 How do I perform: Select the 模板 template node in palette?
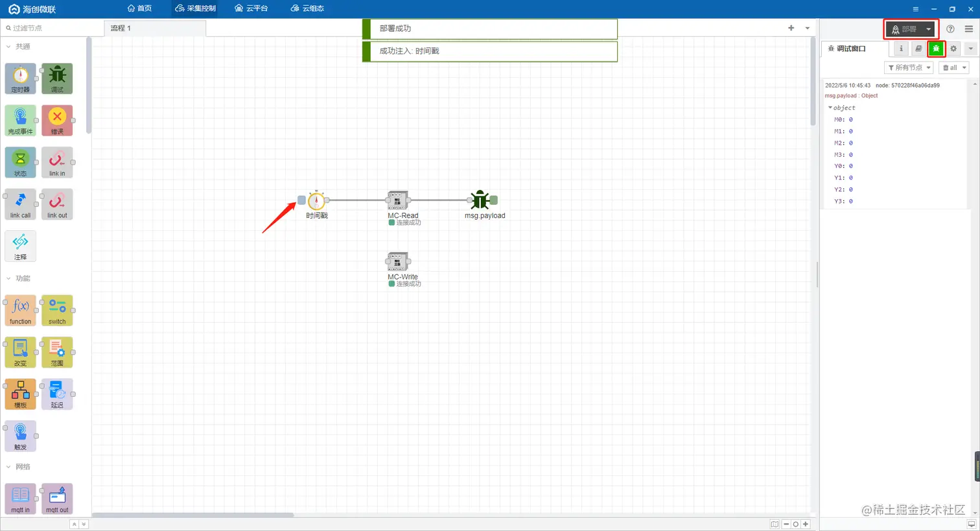click(21, 394)
